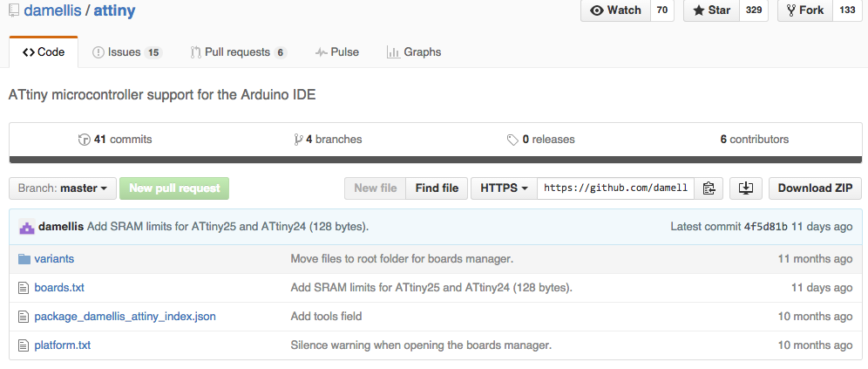Viewport: 868px width, 369px height.
Task: Open the Issues tab
Action: point(126,52)
